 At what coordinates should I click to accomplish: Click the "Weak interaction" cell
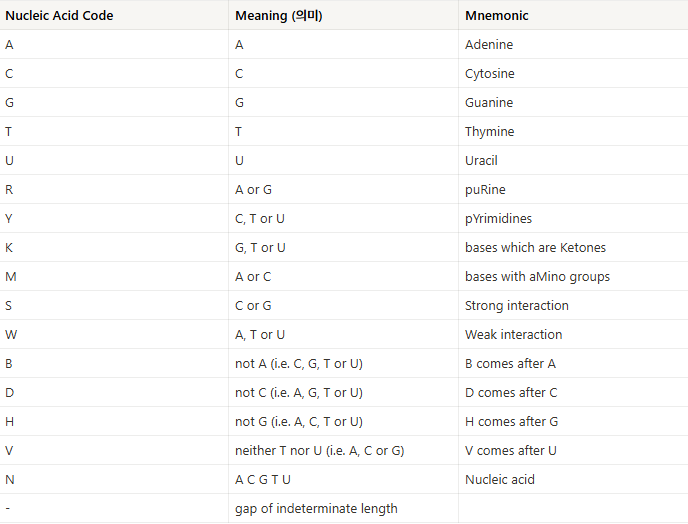[514, 335]
